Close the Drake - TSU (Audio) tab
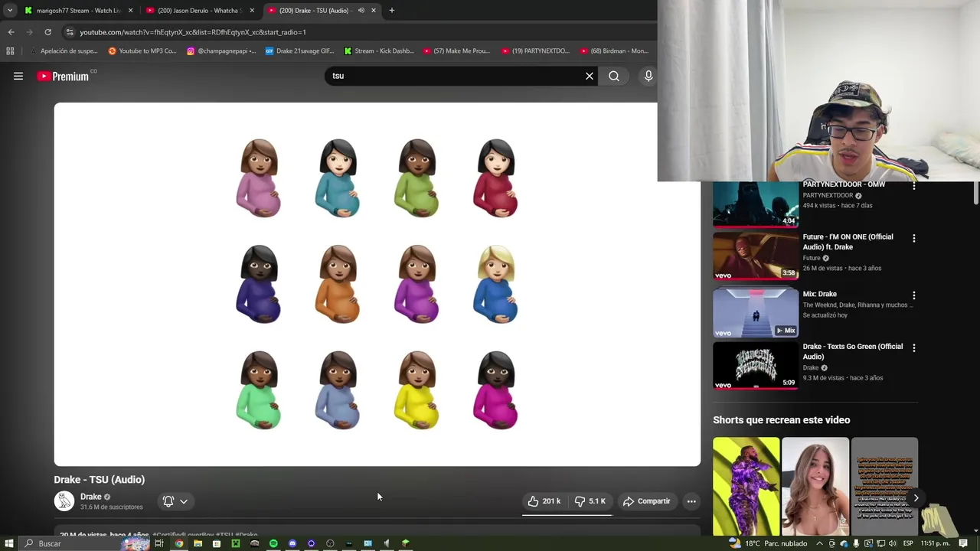 coord(374,11)
